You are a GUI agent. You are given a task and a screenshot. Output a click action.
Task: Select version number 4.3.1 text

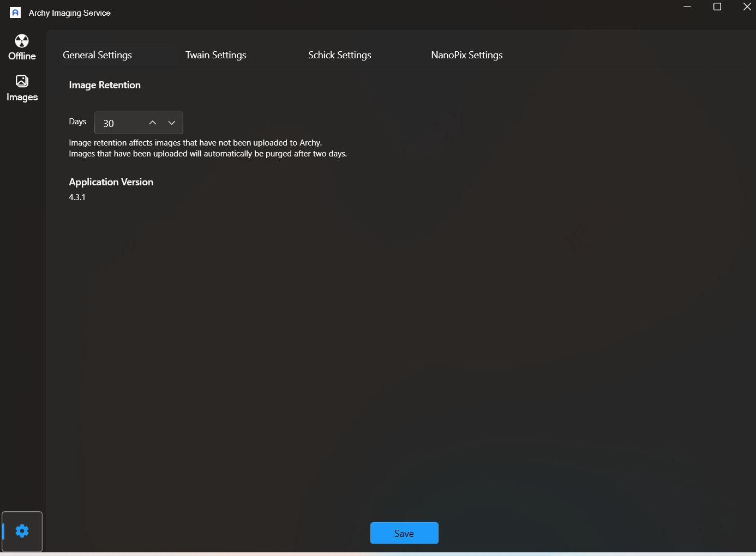pos(77,197)
